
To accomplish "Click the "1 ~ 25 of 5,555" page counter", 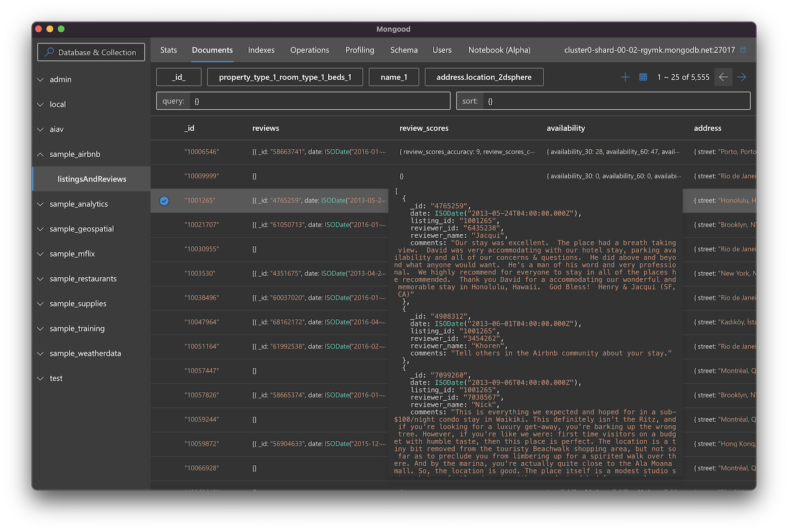I will click(x=683, y=77).
